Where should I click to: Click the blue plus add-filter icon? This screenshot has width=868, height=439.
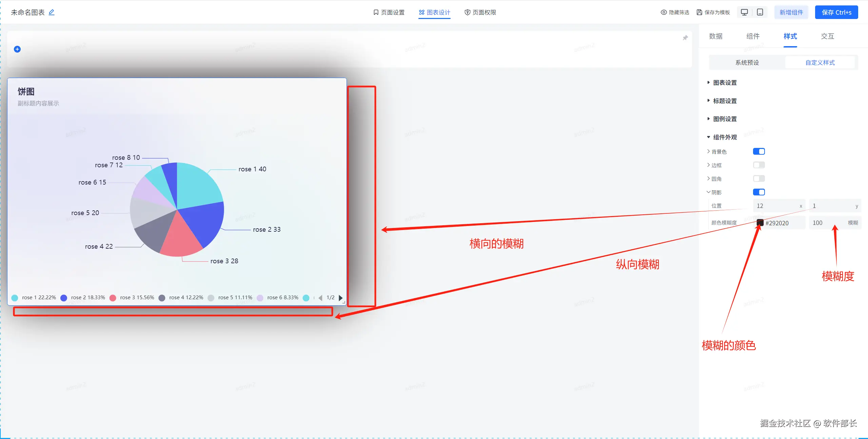pyautogui.click(x=17, y=49)
